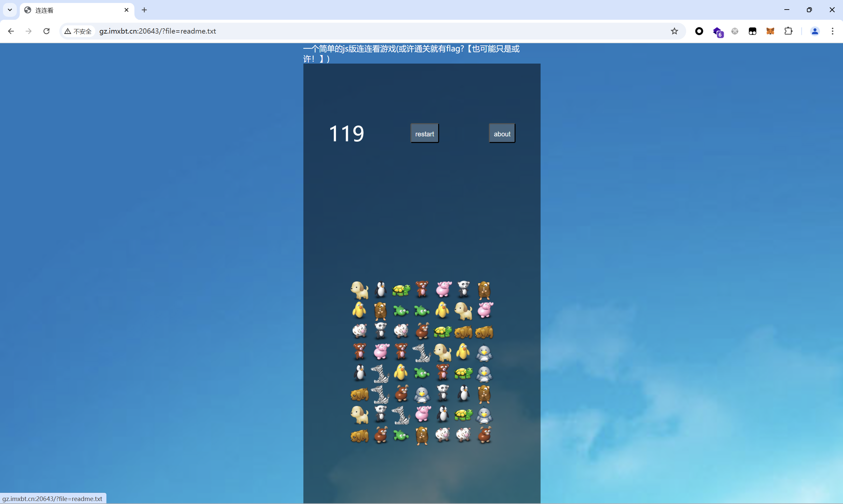Select the panda in the third row

[380, 331]
